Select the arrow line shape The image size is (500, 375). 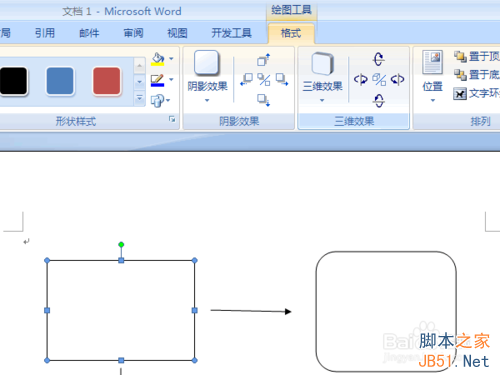click(251, 311)
